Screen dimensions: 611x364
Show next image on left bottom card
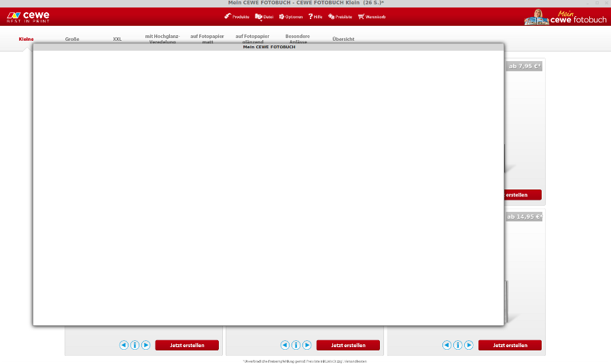point(145,345)
